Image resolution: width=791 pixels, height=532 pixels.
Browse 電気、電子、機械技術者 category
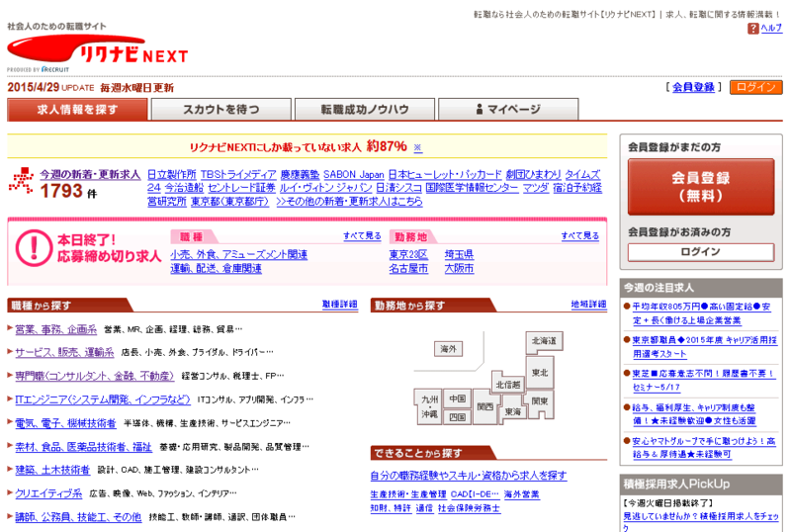[x=65, y=423]
